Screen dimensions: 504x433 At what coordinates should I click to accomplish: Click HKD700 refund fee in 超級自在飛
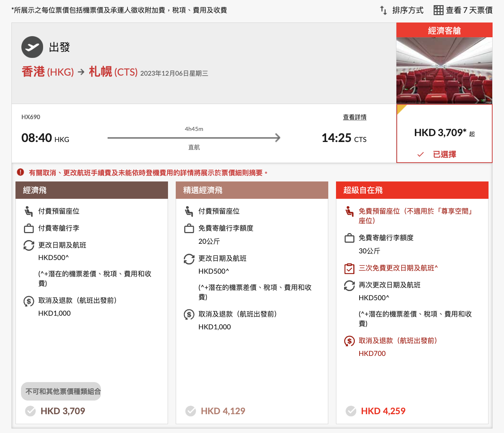[372, 353]
